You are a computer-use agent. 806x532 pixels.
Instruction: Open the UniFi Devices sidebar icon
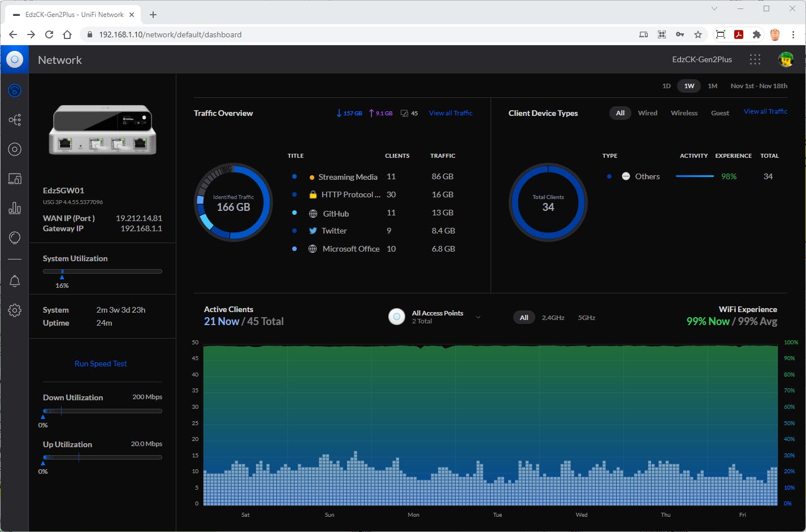[x=15, y=149]
